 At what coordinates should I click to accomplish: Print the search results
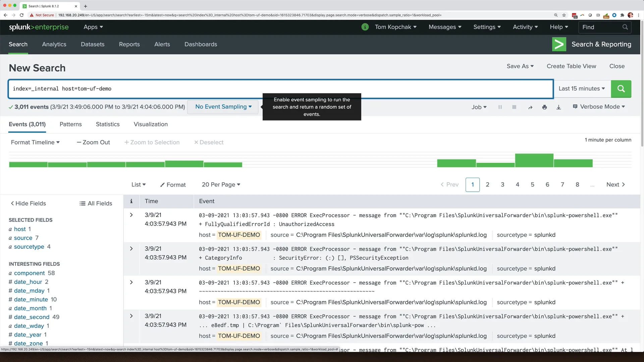(544, 107)
